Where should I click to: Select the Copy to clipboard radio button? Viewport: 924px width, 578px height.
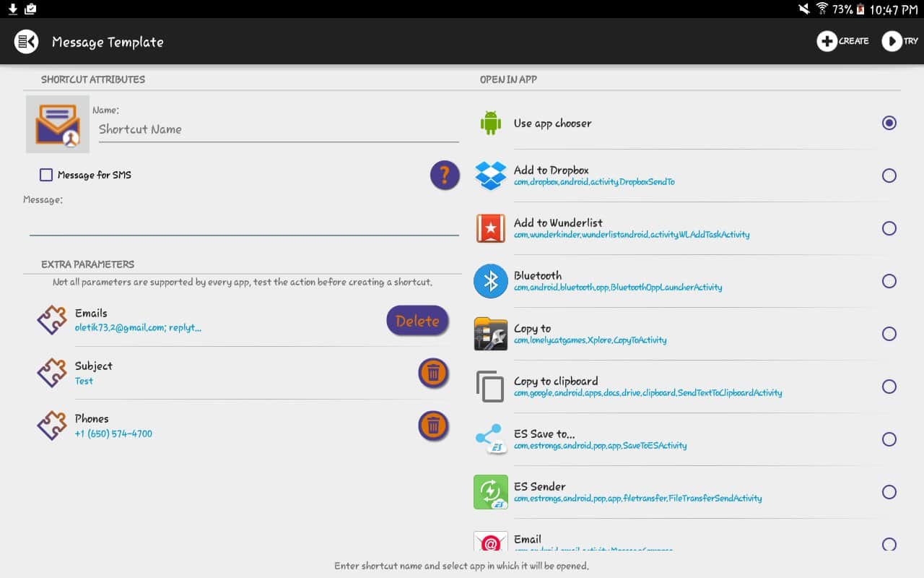click(889, 387)
